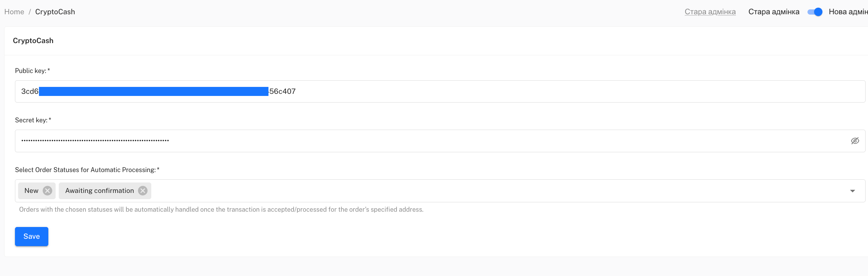Click the CryptoCash card heading
The height and width of the screenshot is (276, 868).
(x=33, y=41)
